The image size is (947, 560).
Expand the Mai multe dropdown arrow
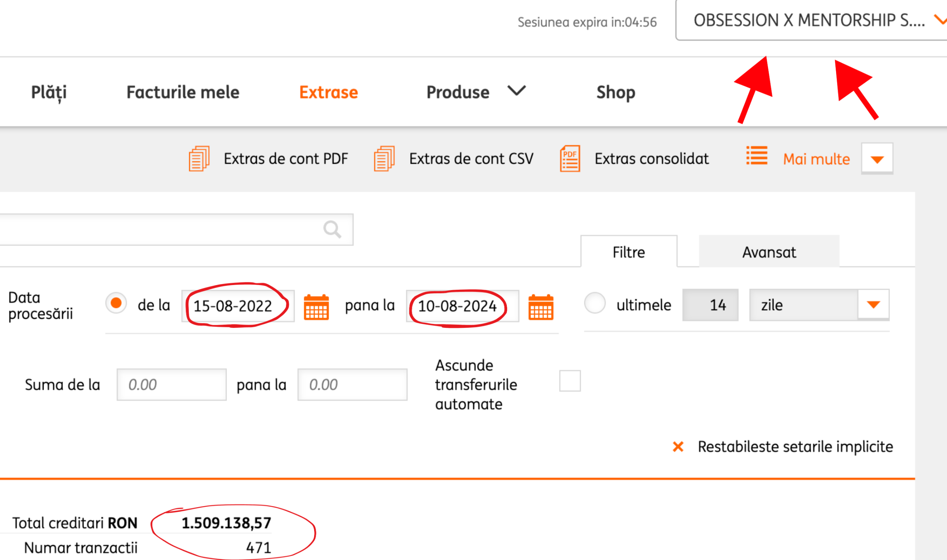click(877, 159)
